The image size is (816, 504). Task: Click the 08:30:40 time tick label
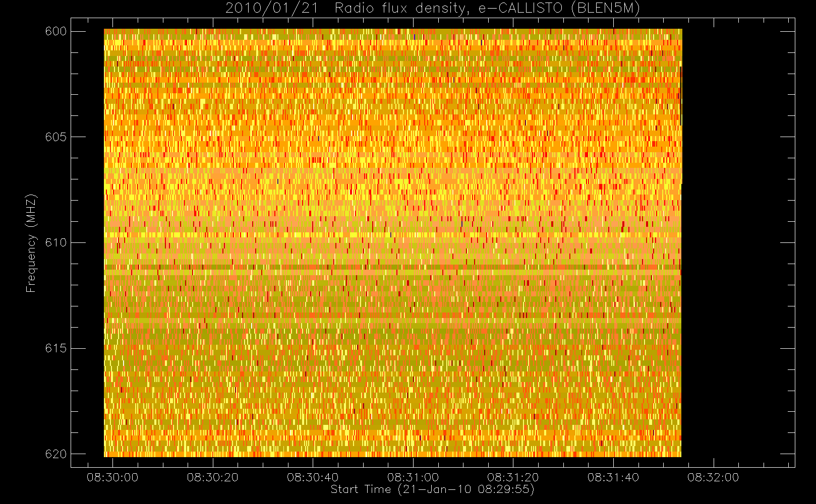tap(313, 477)
